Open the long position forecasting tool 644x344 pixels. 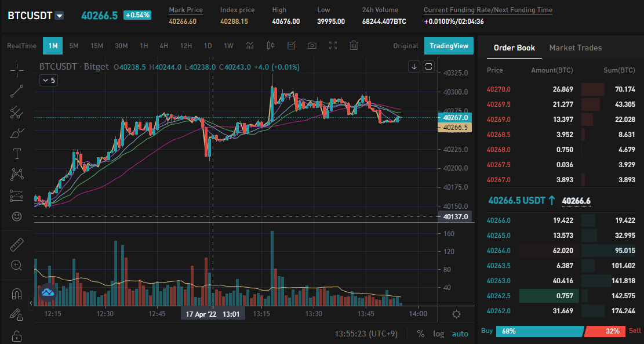[17, 195]
